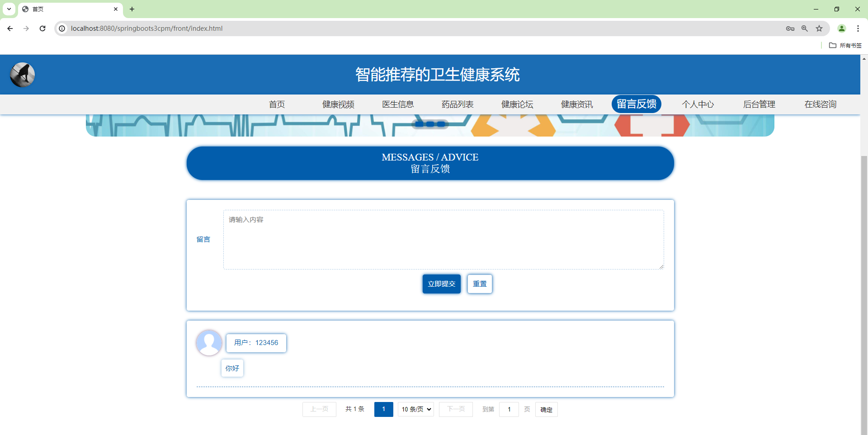Click the site logo icon
Viewport: 868px width, 435px height.
pos(22,75)
